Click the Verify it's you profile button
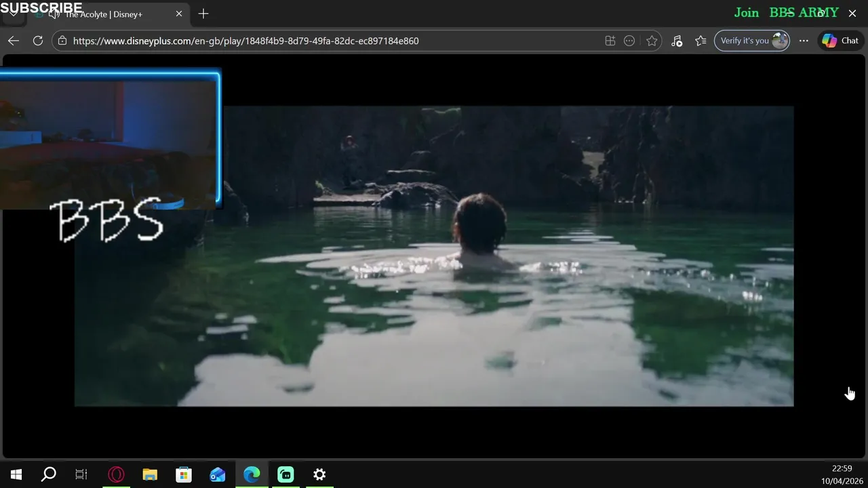Screen dimensions: 868x488 [752, 41]
